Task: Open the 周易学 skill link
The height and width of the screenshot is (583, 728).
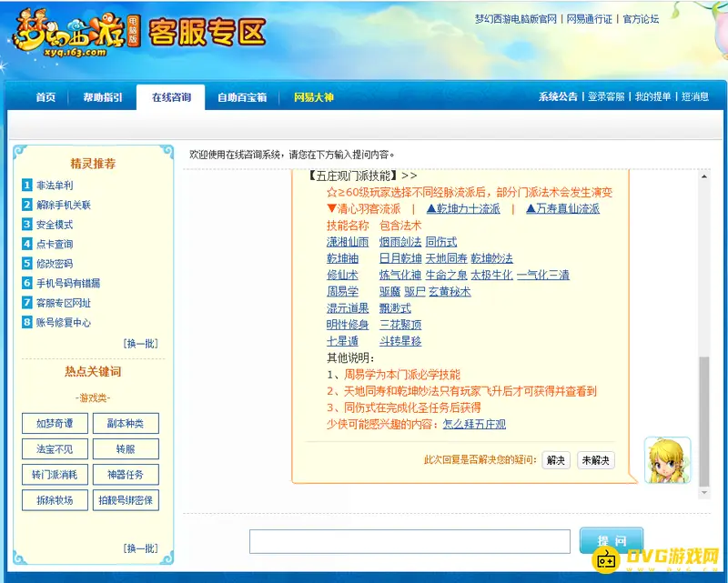Action: pyautogui.click(x=342, y=291)
